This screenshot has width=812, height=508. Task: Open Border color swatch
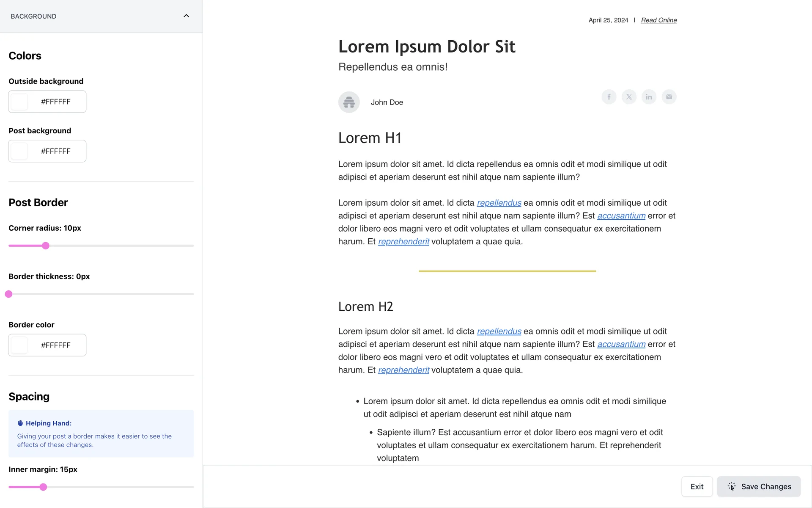pos(19,345)
